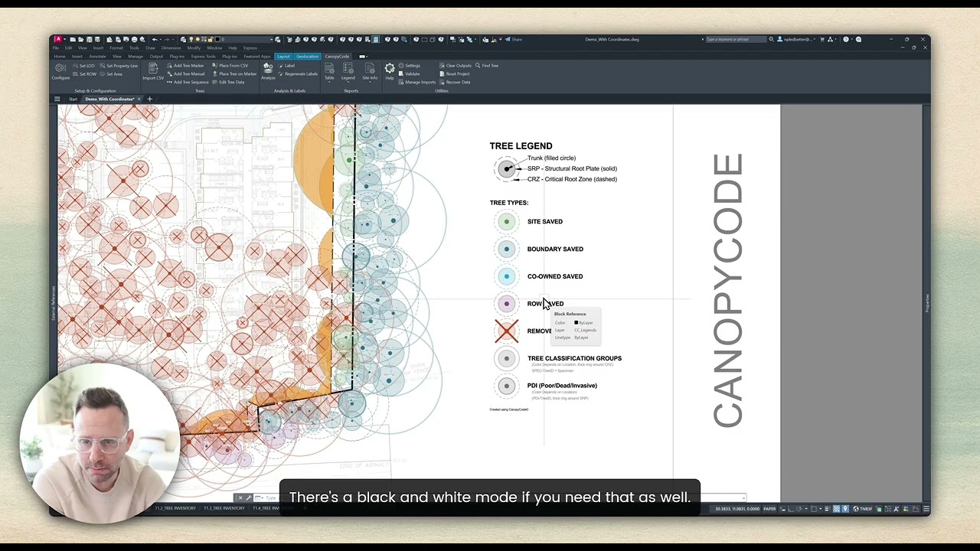Image resolution: width=980 pixels, height=551 pixels.
Task: Open the Find Tree search tool
Action: (x=487, y=66)
